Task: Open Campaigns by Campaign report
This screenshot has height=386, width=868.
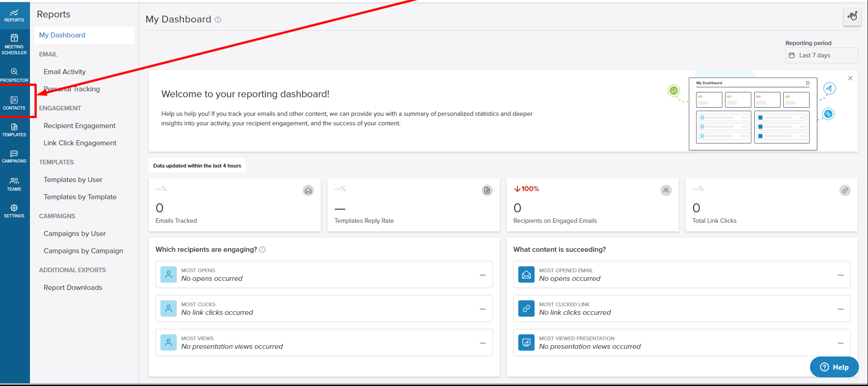Action: pos(83,251)
